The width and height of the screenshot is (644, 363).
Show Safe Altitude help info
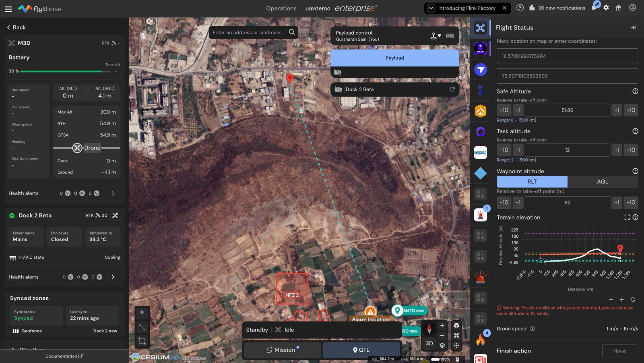click(x=635, y=91)
